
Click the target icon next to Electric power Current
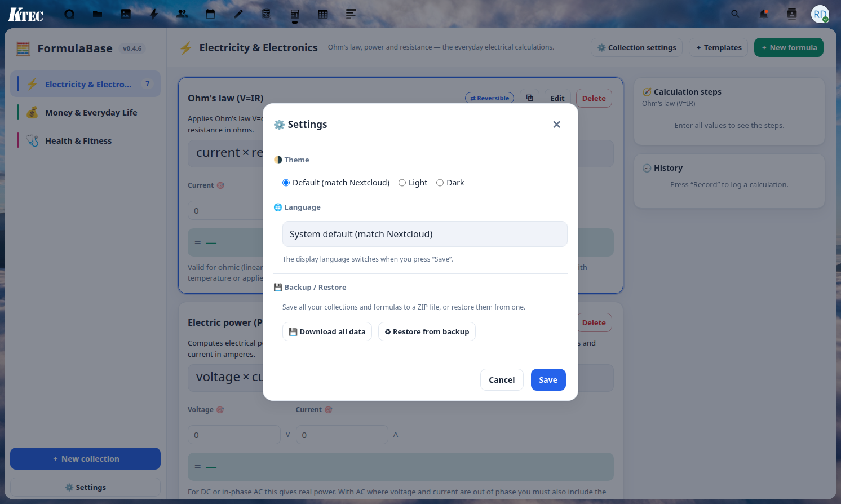[x=329, y=410]
